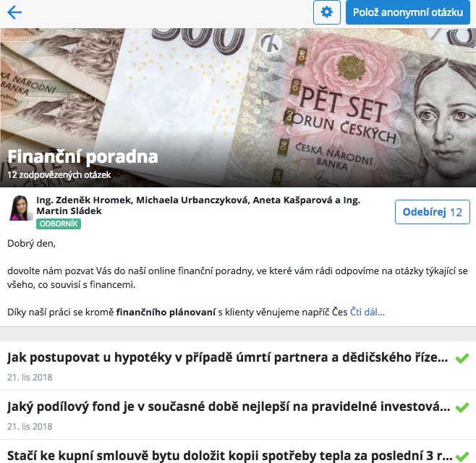The height and width of the screenshot is (463, 476).
Task: Click the green checkmark beside podílový fond question
Action: point(462,407)
